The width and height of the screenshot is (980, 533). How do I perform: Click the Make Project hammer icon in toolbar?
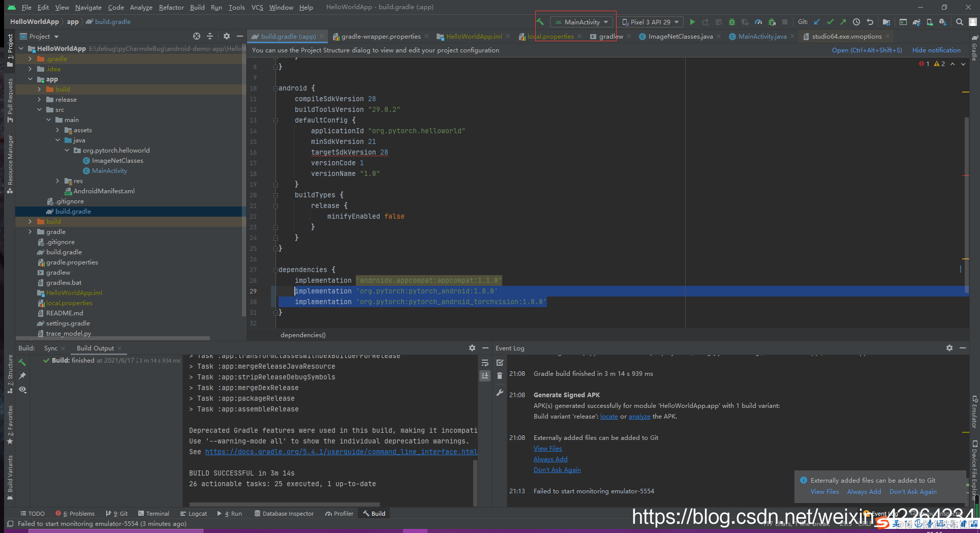coord(540,22)
